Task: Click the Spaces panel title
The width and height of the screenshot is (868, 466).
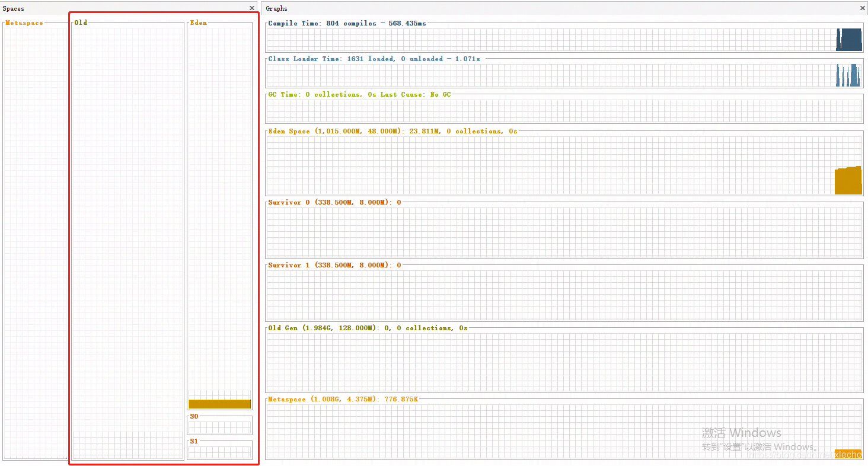Action: click(14, 8)
